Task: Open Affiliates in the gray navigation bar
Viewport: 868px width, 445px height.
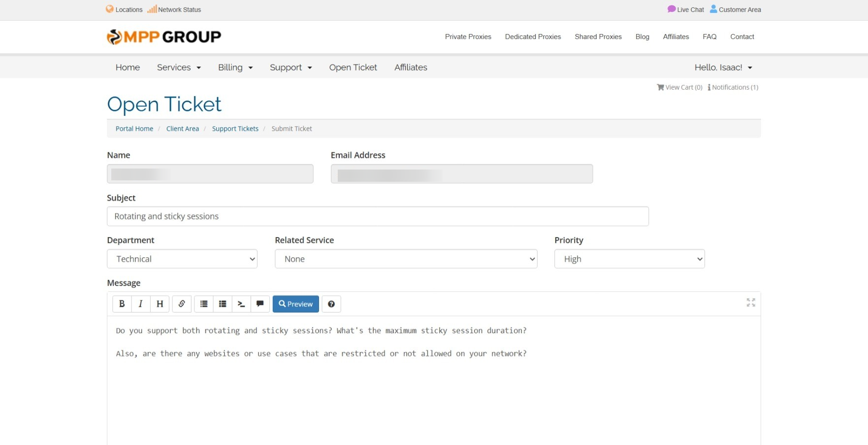Action: point(411,68)
